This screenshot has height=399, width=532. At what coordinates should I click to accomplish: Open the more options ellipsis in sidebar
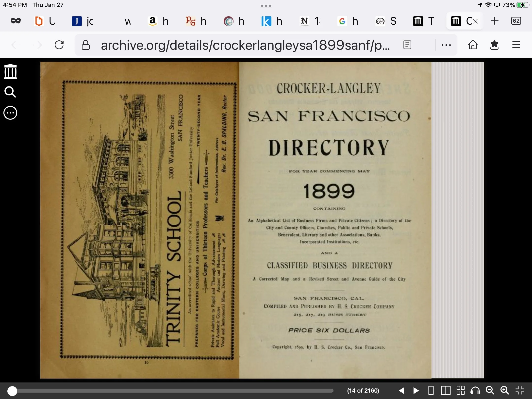click(10, 113)
